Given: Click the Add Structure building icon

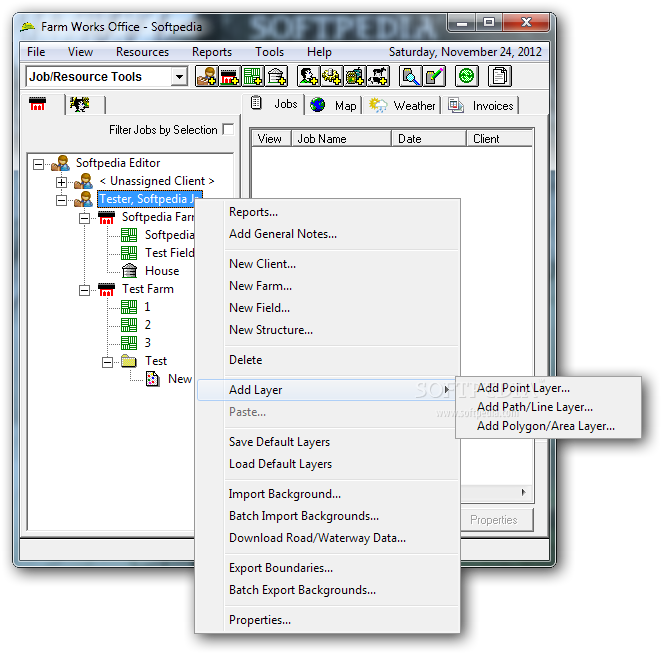Looking at the screenshot, I should click(x=277, y=76).
